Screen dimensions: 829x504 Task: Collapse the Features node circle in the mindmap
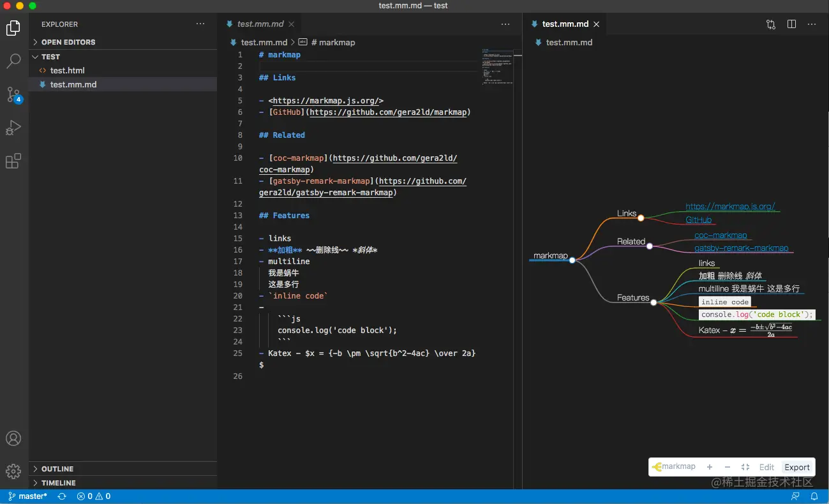coord(653,302)
